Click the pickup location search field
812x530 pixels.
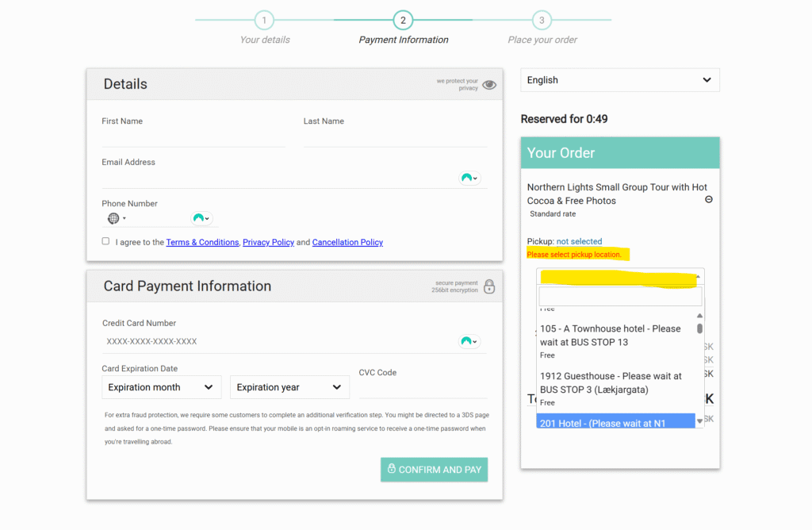620,297
